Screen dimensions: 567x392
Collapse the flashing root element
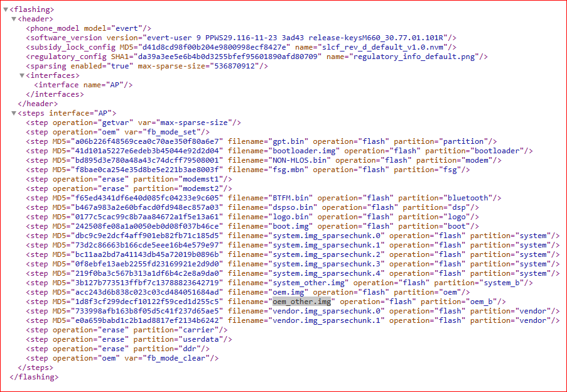[x=6, y=9]
